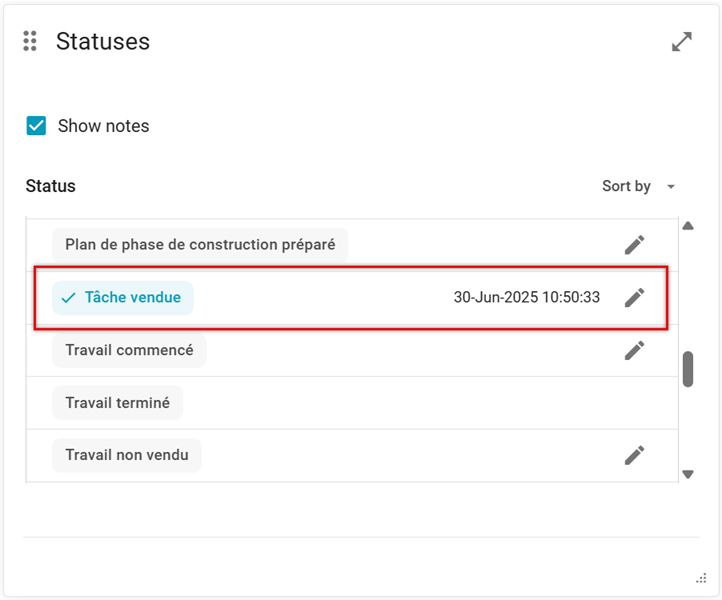
Task: Pick the Travail non vendu status
Action: point(127,456)
